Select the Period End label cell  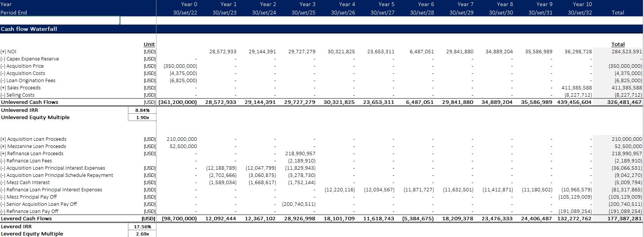point(14,13)
